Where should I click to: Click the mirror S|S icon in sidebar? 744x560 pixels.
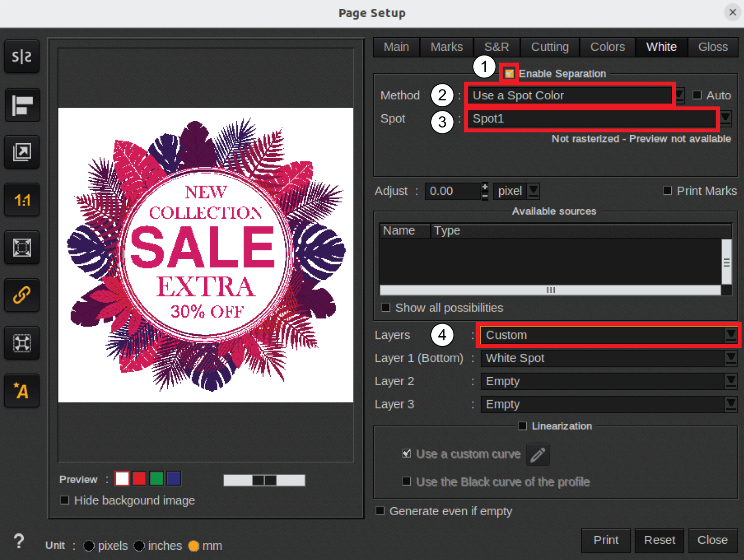tap(22, 56)
